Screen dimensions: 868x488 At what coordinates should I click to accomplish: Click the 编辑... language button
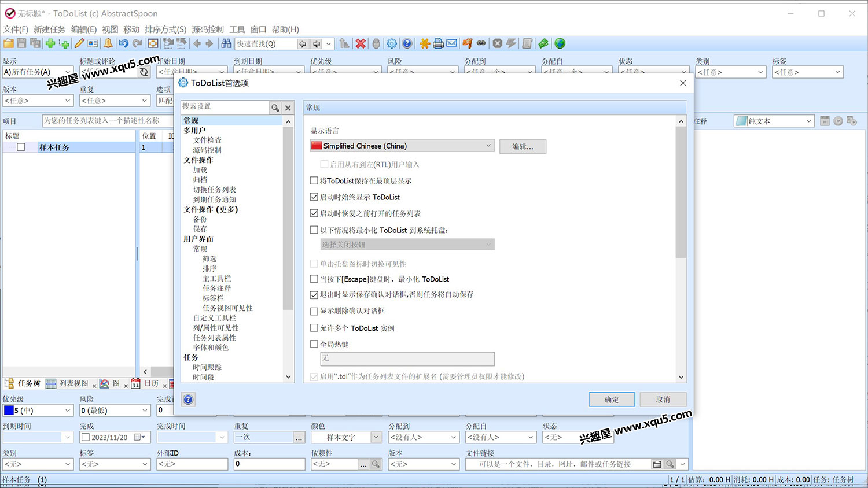523,146
